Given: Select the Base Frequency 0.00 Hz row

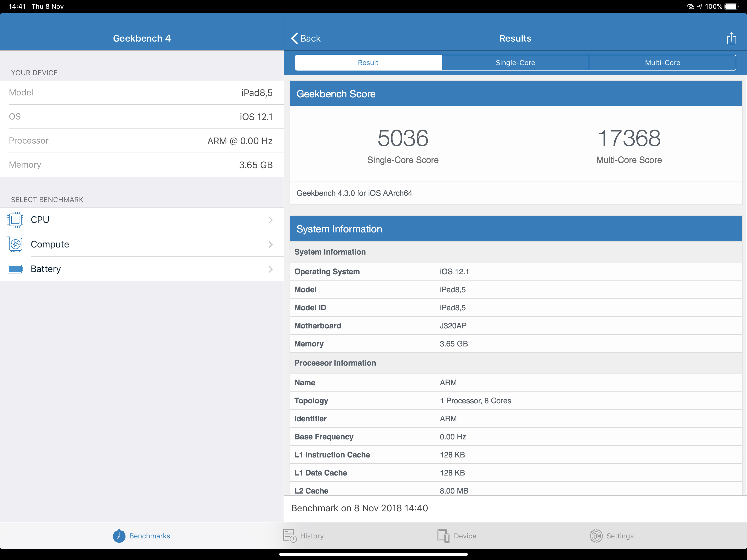Looking at the screenshot, I should point(516,437).
